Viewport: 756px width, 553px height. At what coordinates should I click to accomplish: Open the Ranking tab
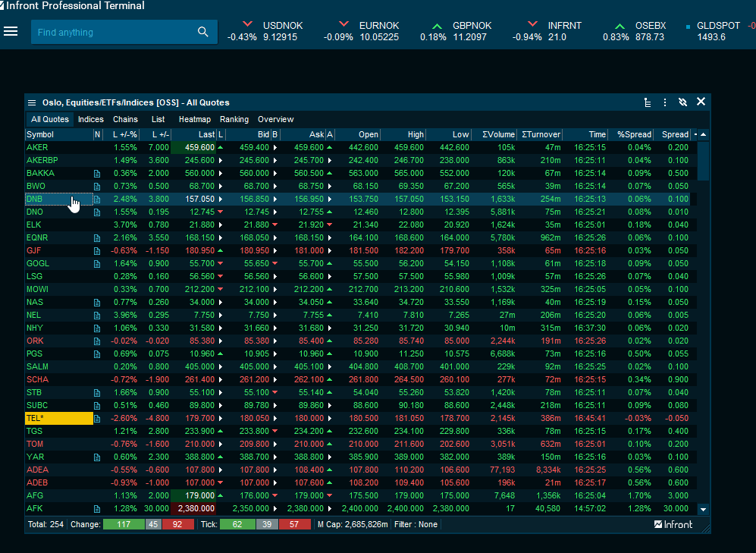(234, 119)
